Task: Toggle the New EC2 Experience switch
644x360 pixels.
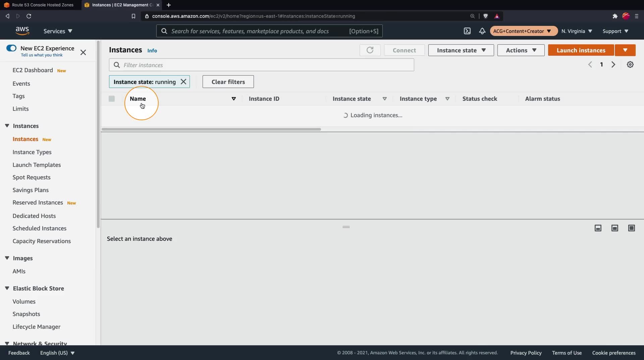Action: coord(11,48)
